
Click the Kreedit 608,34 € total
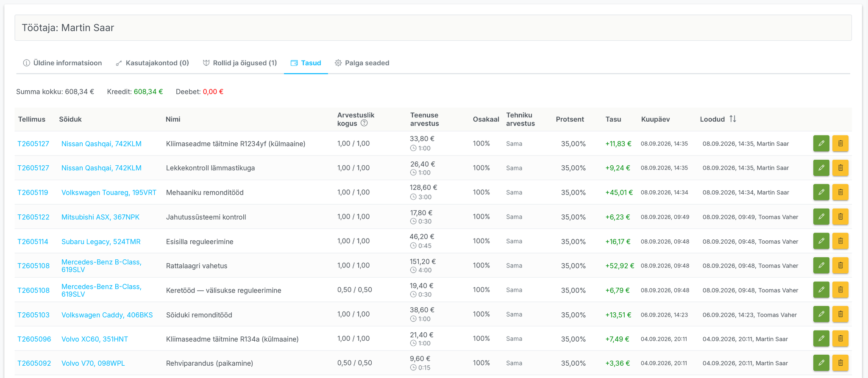135,92
